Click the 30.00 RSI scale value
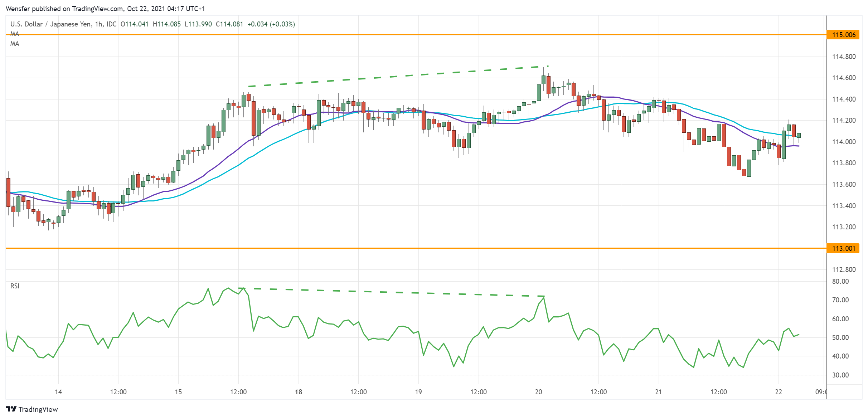Screen dimensions: 868x419 click(840, 375)
